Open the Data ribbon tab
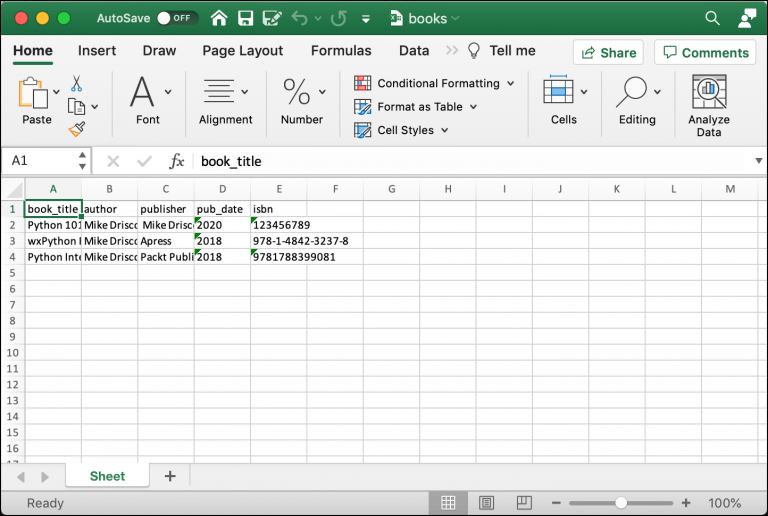This screenshot has width=768, height=516. coord(414,50)
